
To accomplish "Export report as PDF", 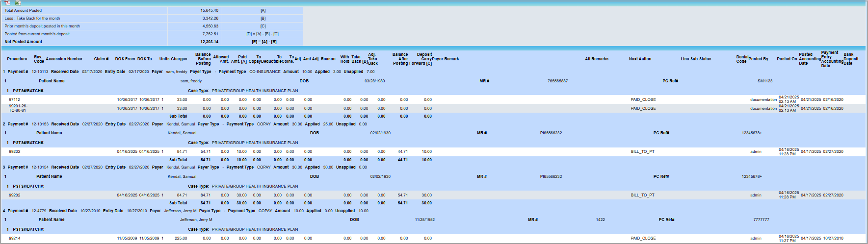I will coord(7,2).
